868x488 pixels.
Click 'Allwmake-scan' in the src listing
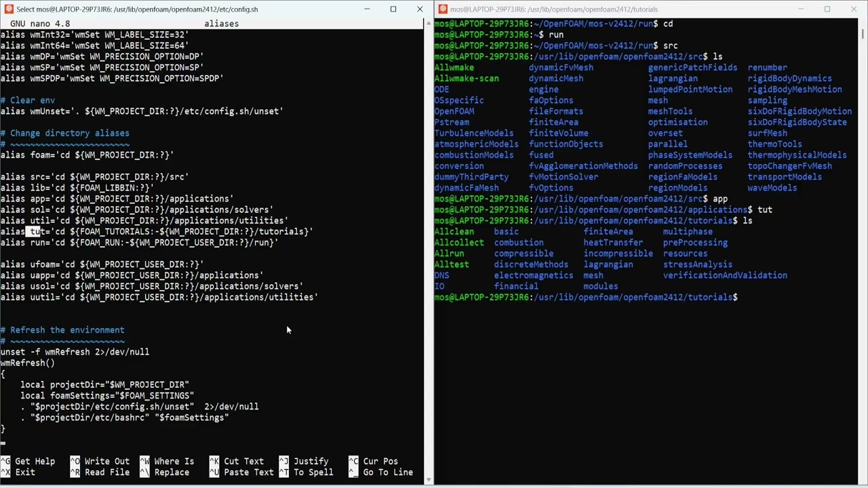coord(467,78)
